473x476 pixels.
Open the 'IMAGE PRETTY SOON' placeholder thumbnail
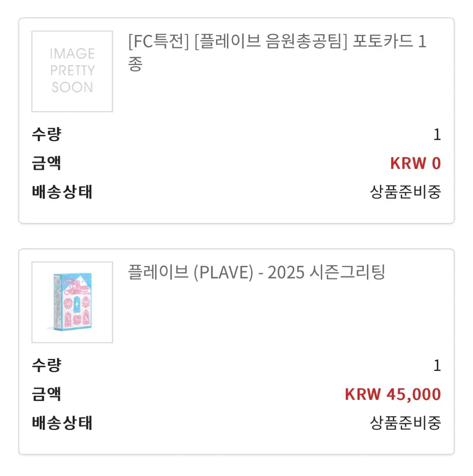(x=72, y=71)
